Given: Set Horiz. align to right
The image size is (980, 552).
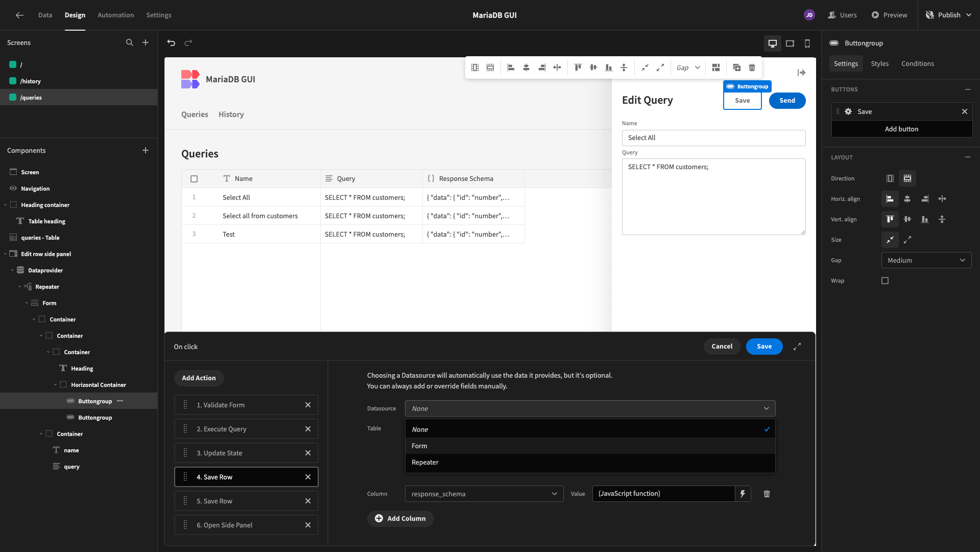Looking at the screenshot, I should (925, 199).
